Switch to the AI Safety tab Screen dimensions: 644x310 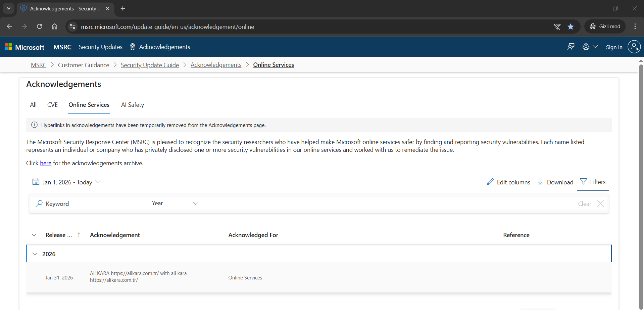pos(132,105)
